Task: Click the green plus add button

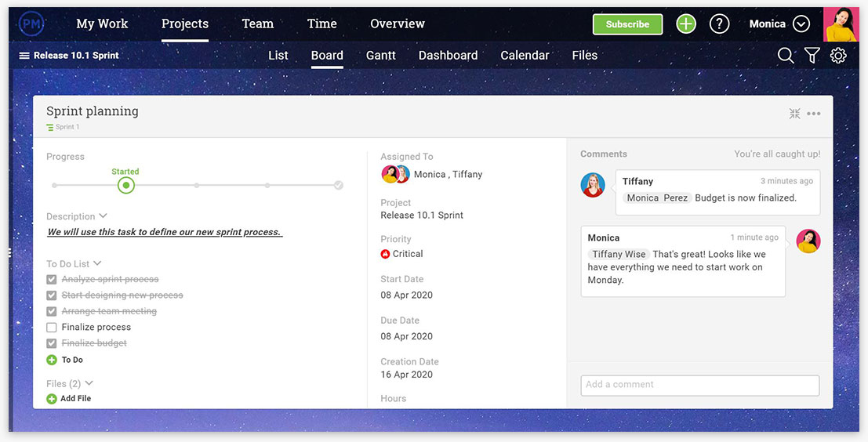Action: pyautogui.click(x=686, y=24)
